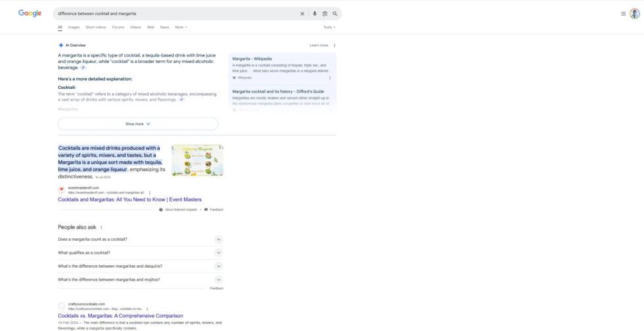Image resolution: width=644 pixels, height=331 pixels.
Task: Clear the search query with X icon
Action: click(x=302, y=14)
